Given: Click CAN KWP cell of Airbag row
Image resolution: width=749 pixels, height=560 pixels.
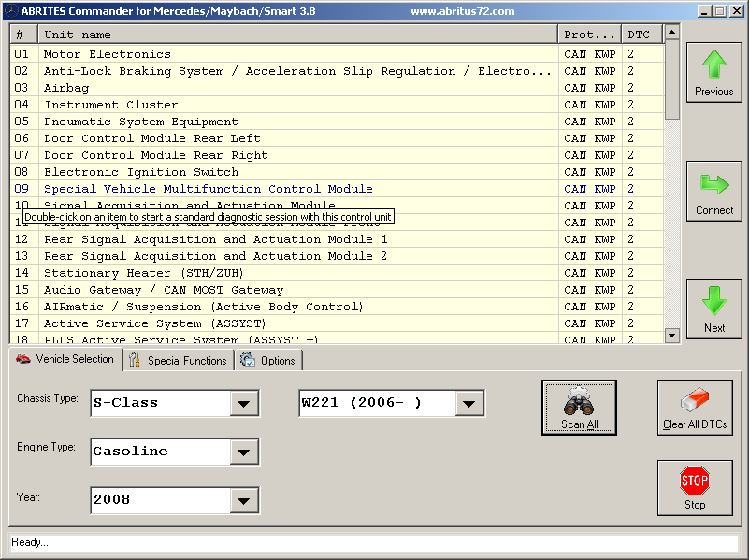Looking at the screenshot, I should pyautogui.click(x=589, y=88).
